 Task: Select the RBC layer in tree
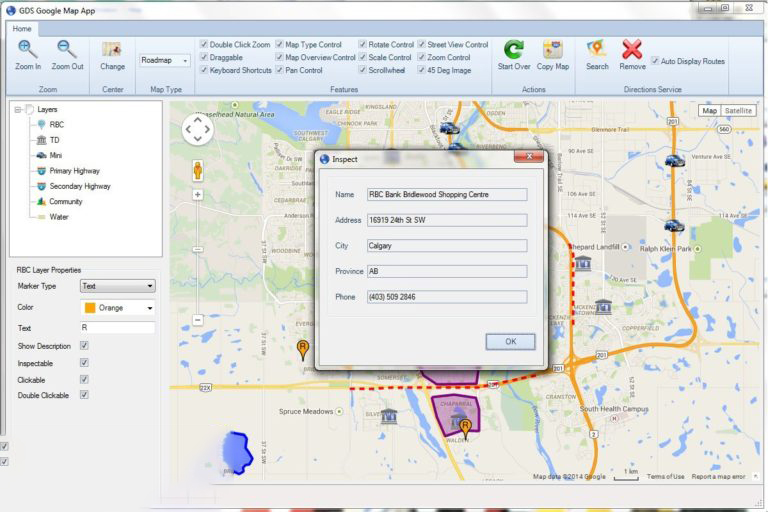(56, 124)
